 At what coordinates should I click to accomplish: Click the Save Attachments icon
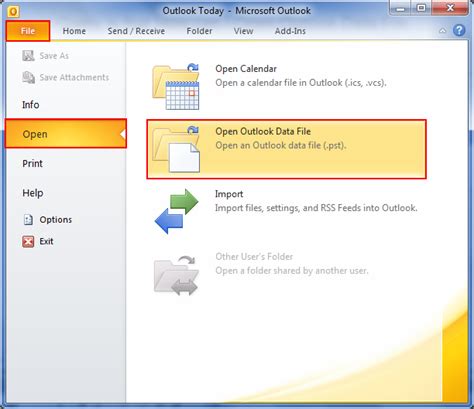pyautogui.click(x=28, y=77)
